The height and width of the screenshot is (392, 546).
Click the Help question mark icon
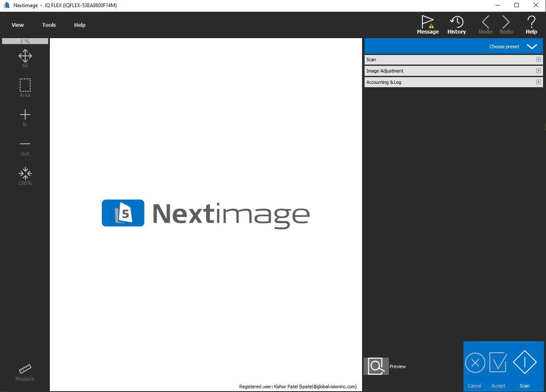(x=531, y=22)
